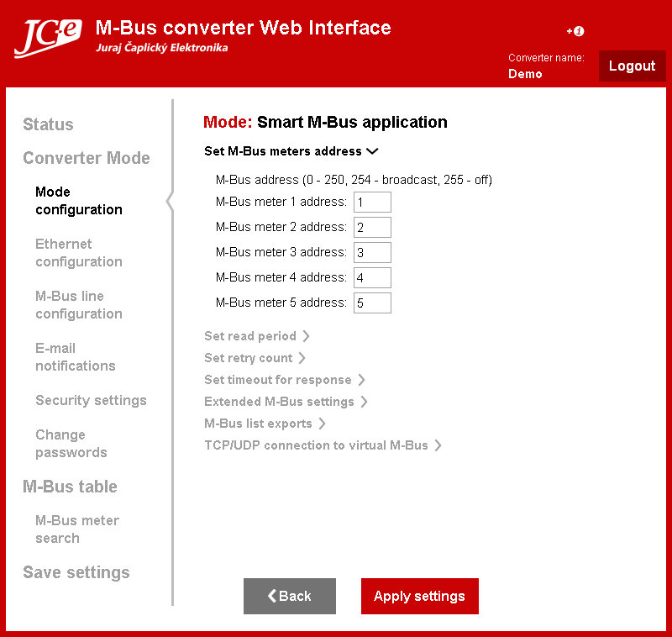Click the JC-e logo in header

click(x=47, y=37)
